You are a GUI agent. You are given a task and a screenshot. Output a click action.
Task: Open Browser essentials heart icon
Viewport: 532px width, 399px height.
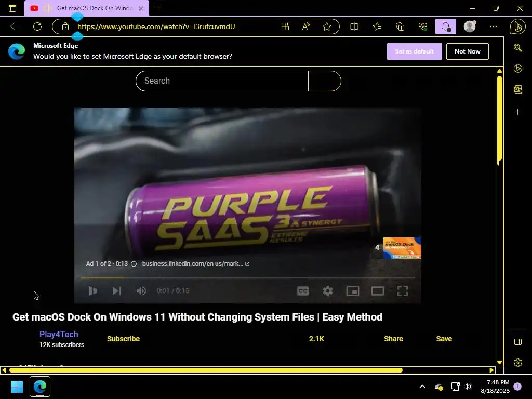click(423, 26)
